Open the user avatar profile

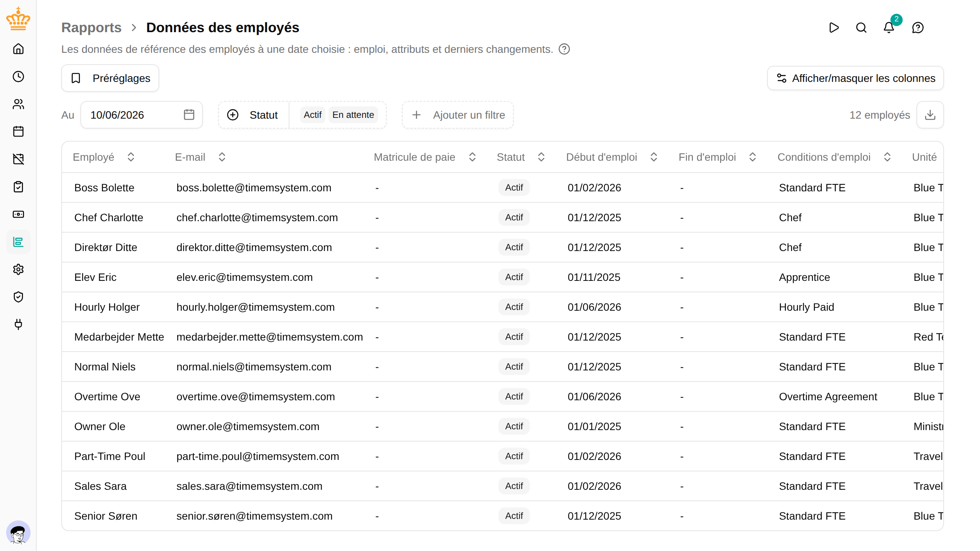tap(18, 533)
